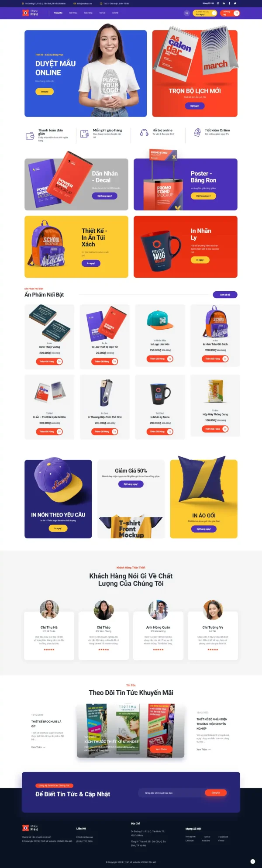Click the search magnifier icon in header
The width and height of the screenshot is (262, 868).
click(x=187, y=13)
